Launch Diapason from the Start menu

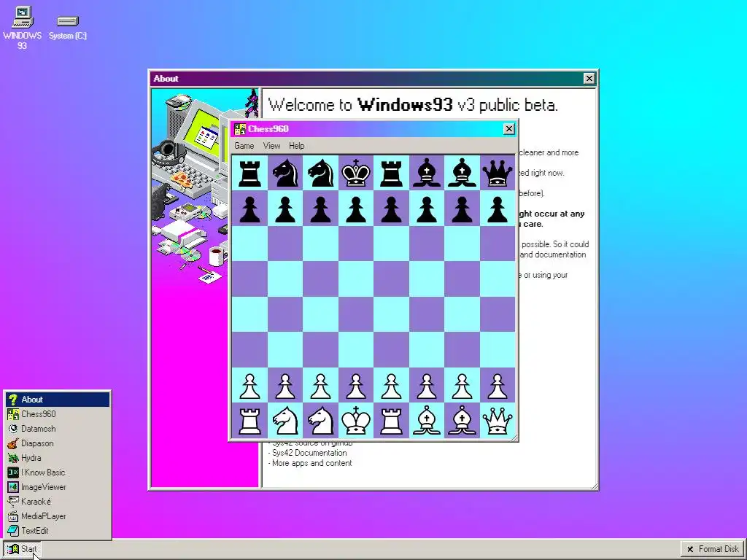(58, 443)
